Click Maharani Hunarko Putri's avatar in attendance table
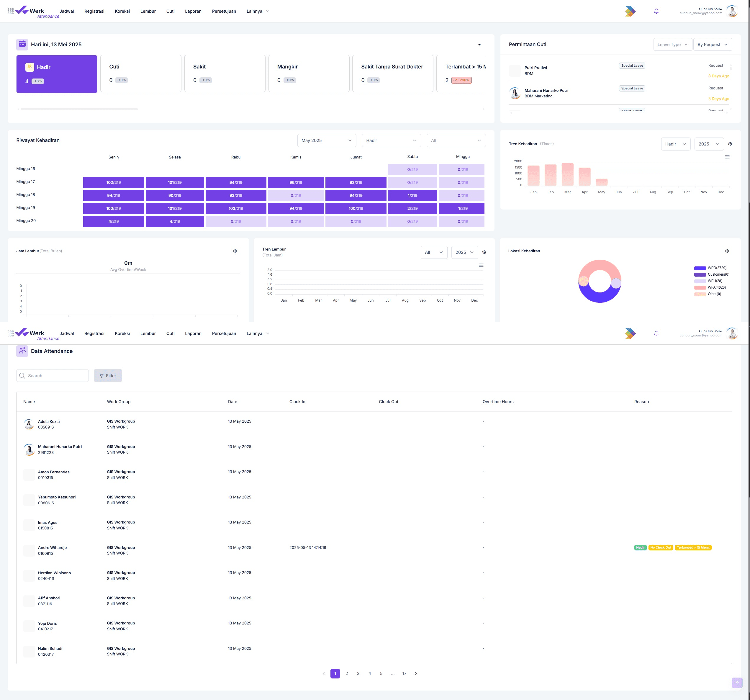This screenshot has width=750, height=700. [x=29, y=449]
